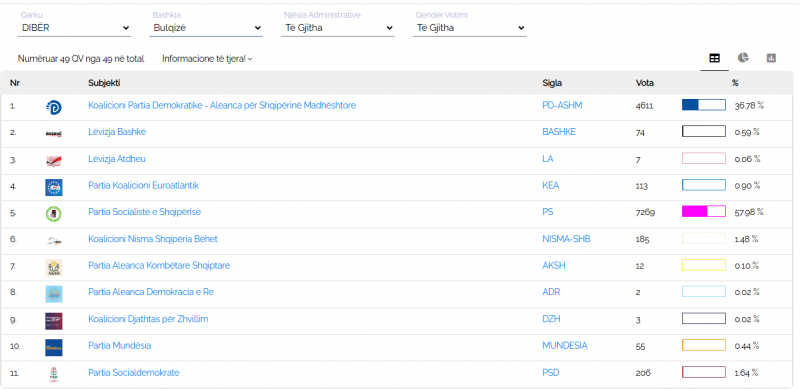800x389 pixels.
Task: Click the Vota column header
Action: [x=644, y=83]
